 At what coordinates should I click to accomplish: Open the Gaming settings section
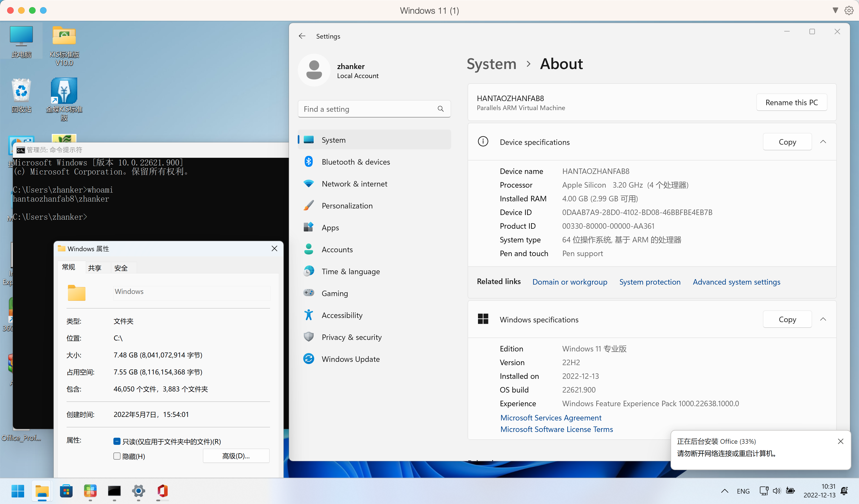point(335,293)
